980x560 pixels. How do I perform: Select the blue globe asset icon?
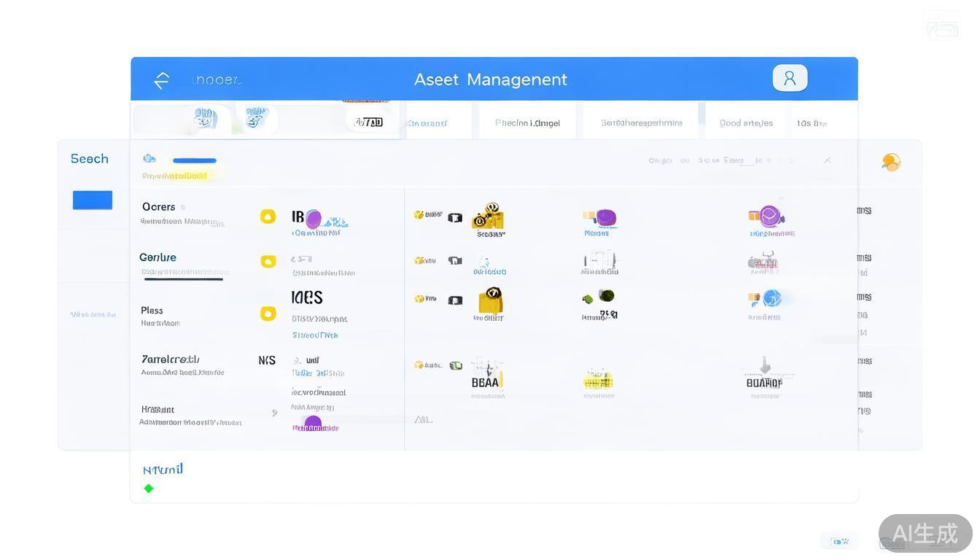(770, 298)
